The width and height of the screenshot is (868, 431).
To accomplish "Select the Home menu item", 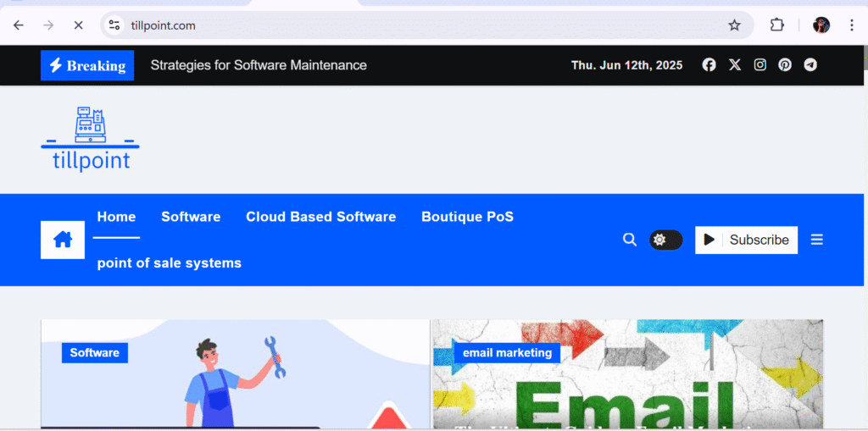I will [116, 217].
